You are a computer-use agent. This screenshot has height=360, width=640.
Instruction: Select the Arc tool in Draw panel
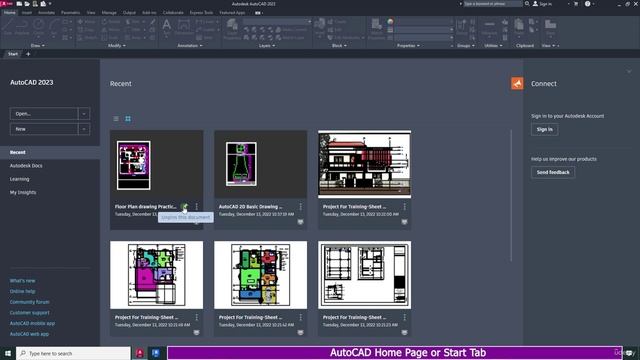tap(53, 26)
